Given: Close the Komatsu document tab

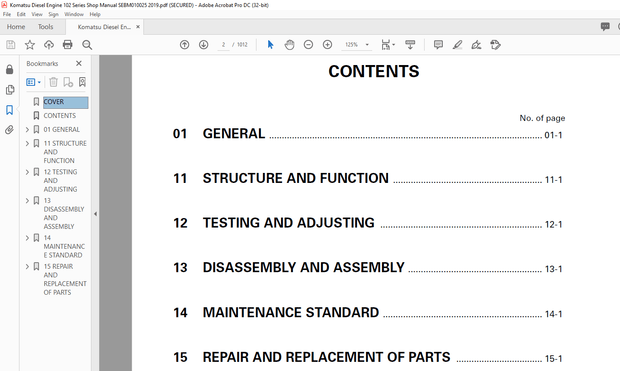Looking at the screenshot, I should point(138,27).
